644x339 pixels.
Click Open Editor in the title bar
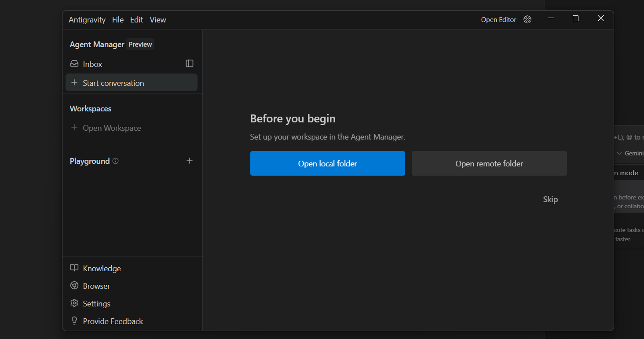point(498,20)
